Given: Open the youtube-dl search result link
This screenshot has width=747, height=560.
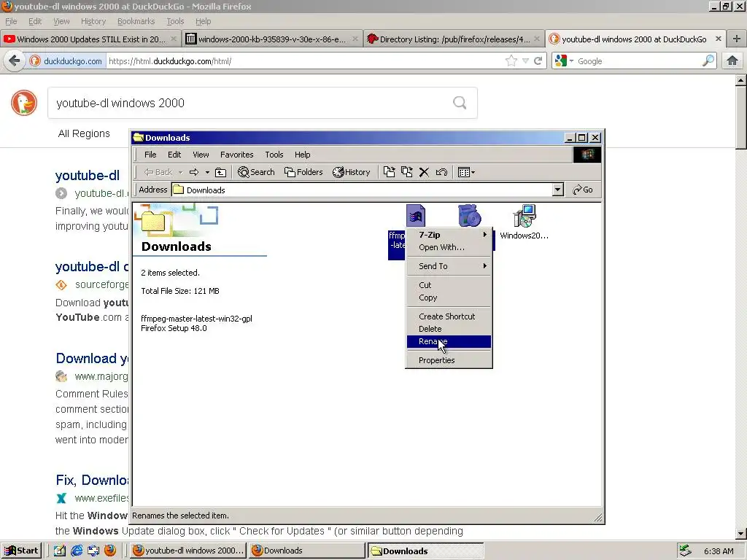Looking at the screenshot, I should pos(88,176).
